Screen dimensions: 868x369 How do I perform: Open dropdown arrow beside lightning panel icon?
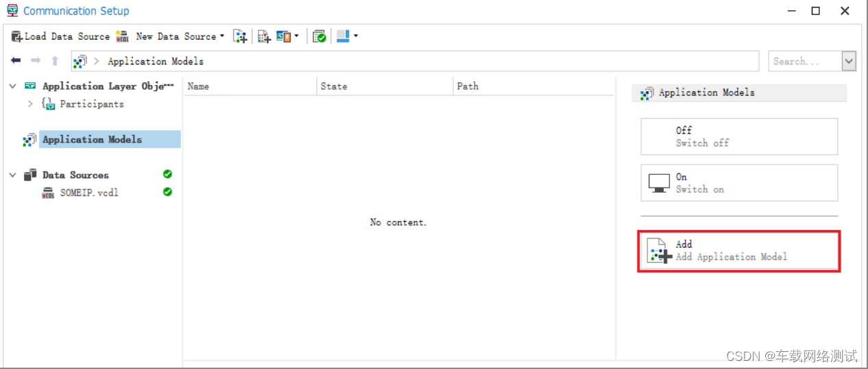297,36
